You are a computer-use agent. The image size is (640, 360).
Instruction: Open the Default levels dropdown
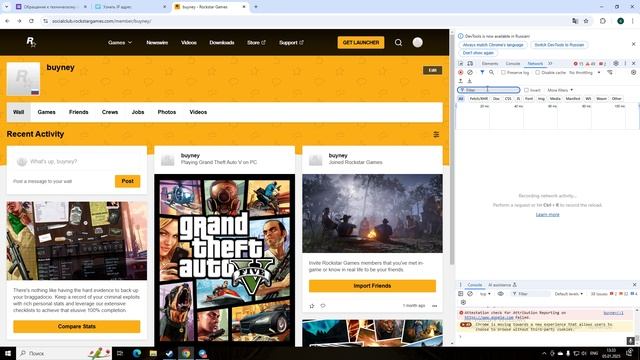[x=569, y=294]
